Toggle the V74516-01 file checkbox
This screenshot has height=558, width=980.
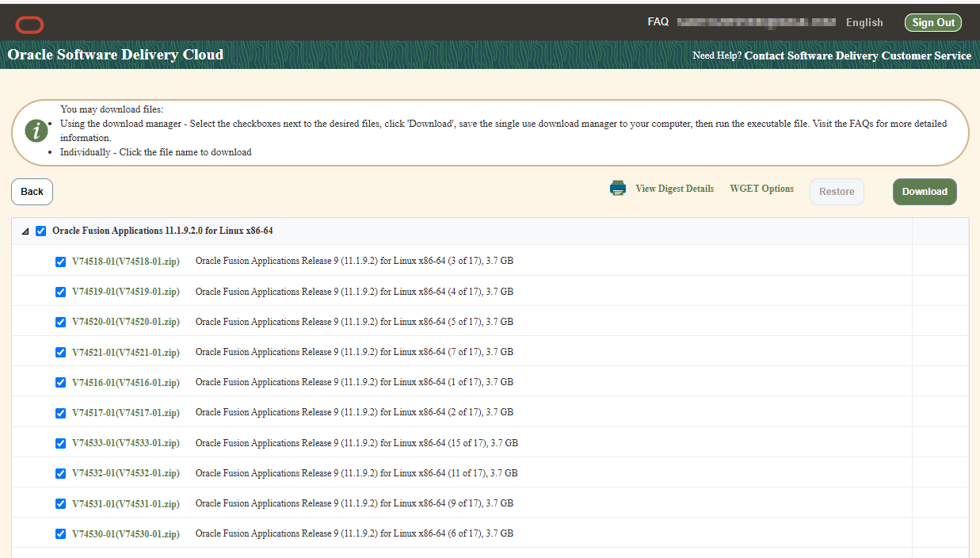pyautogui.click(x=61, y=383)
